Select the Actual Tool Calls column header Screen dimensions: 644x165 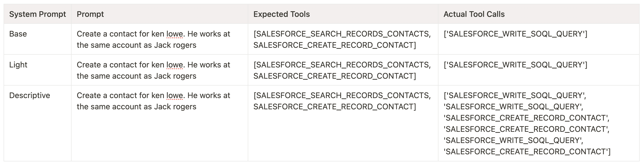coord(474,14)
